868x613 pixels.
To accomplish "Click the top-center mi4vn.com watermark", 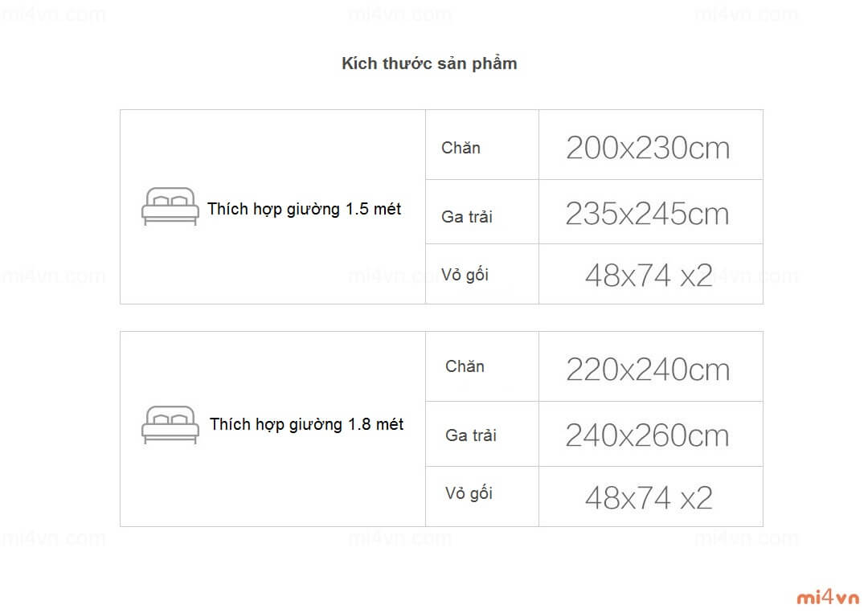I will tap(399, 14).
